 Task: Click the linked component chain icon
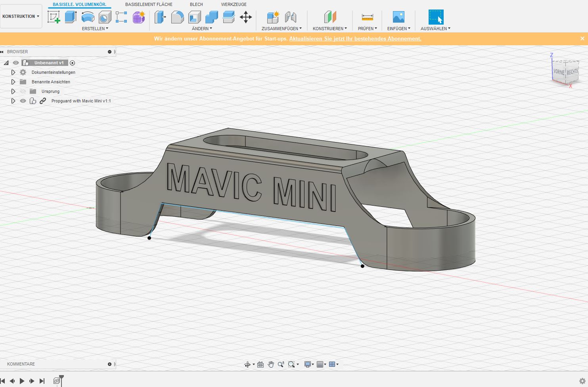pos(43,101)
